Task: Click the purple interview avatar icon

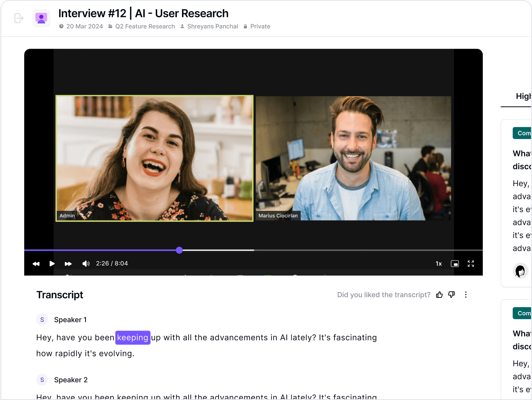Action: tap(41, 18)
